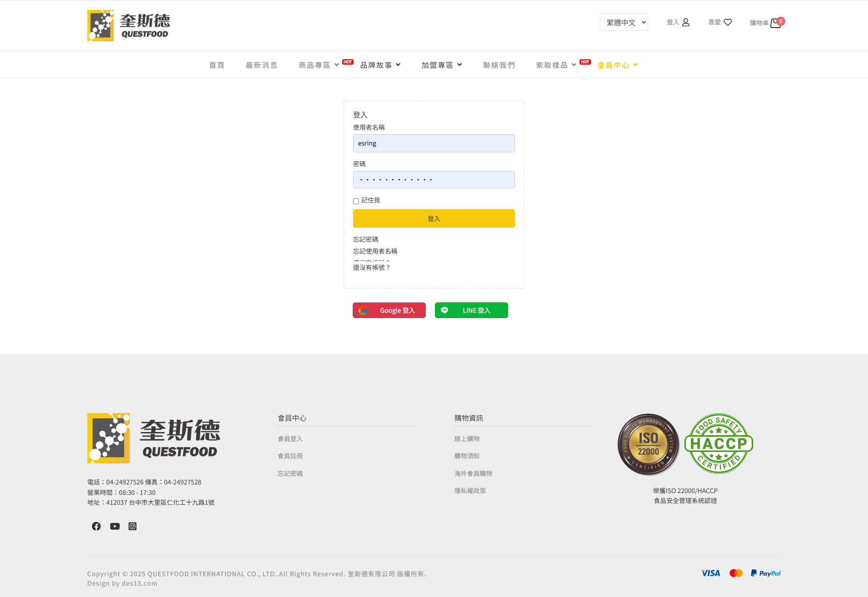868x597 pixels.
Task: Click the ISO 22000 badge
Action: 648,444
